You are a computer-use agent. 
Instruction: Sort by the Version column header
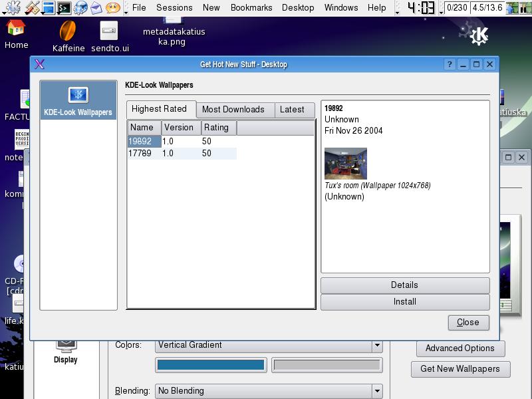pos(181,128)
